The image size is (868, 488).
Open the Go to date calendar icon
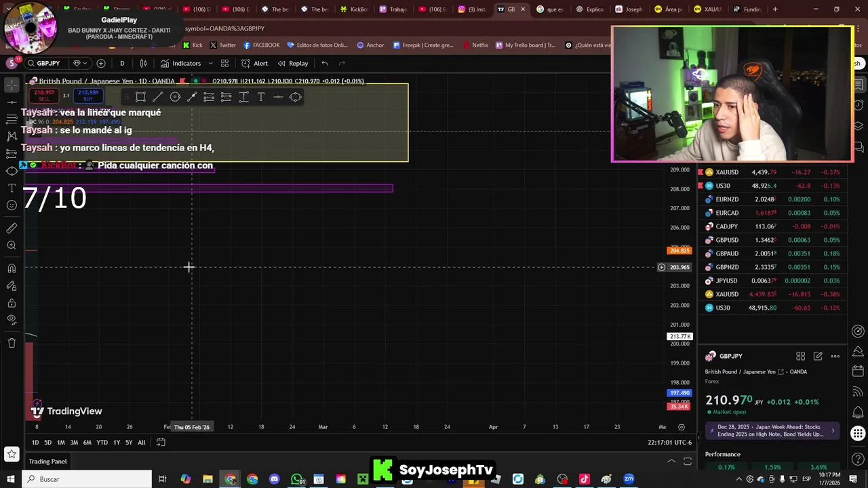161,443
